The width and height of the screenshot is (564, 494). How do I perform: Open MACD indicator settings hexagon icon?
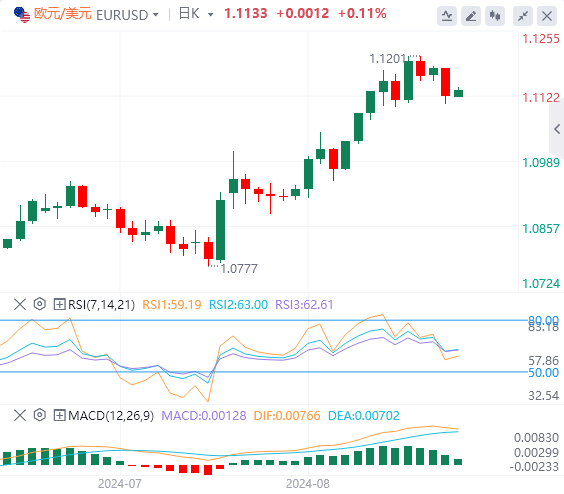(x=40, y=415)
